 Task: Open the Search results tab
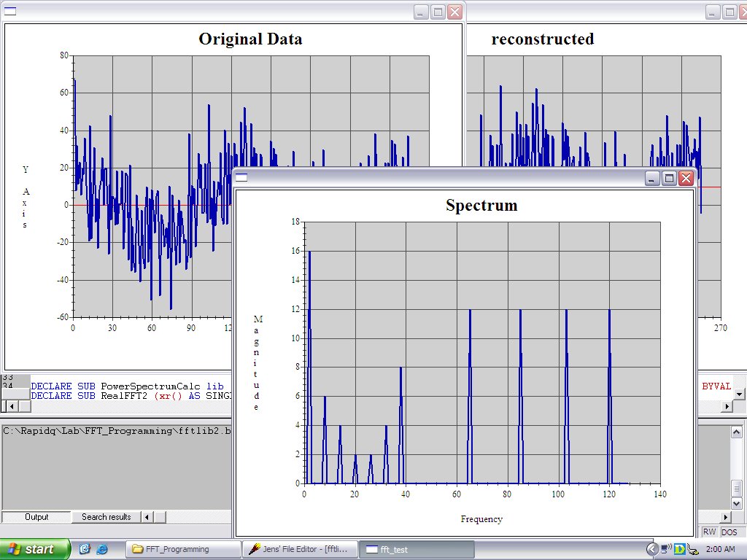pos(106,517)
